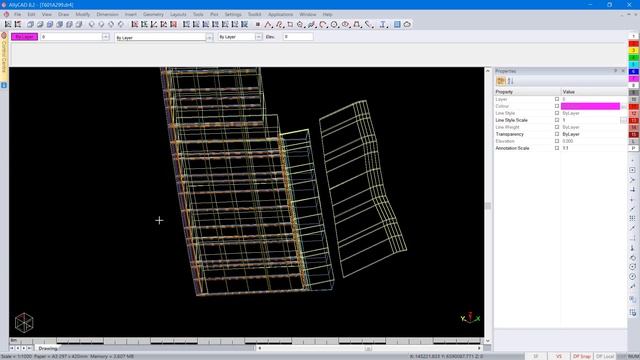Close the Properties panel
640x360 pixels.
(623, 71)
